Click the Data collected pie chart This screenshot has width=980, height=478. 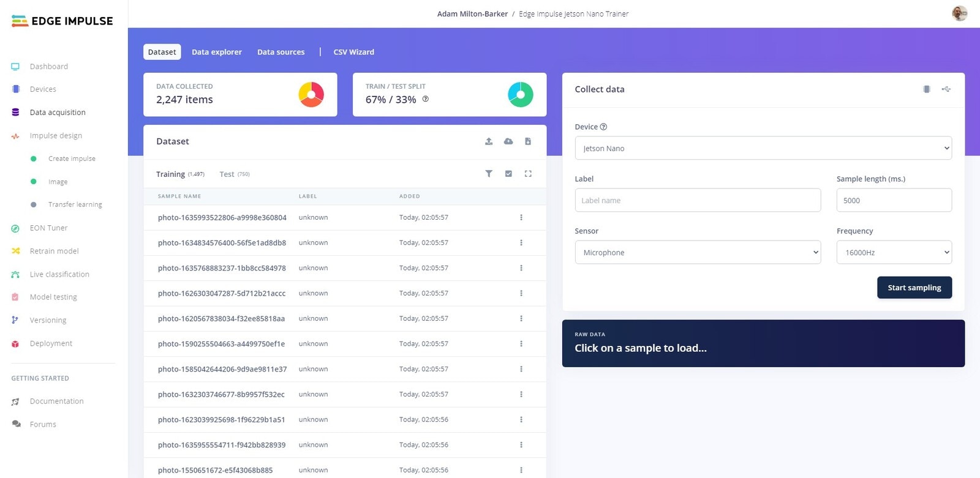tap(311, 95)
